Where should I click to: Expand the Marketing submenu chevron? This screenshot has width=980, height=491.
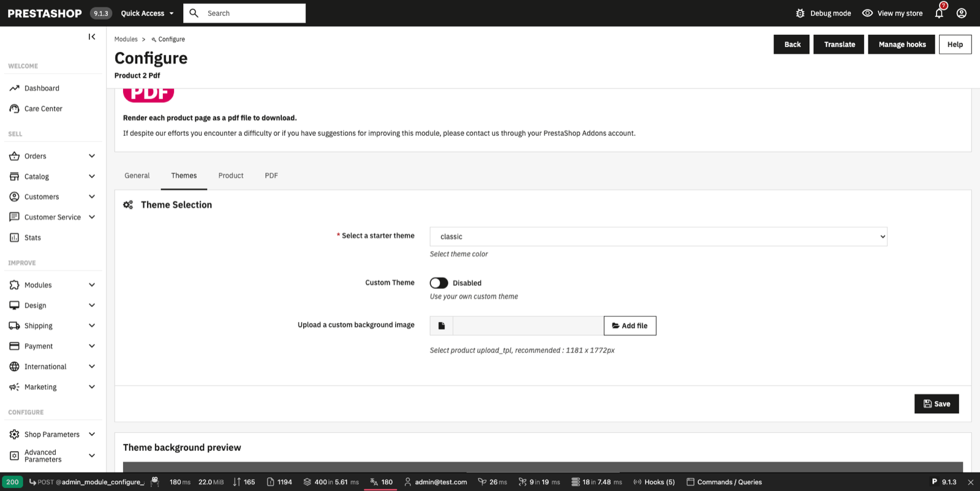[92, 387]
